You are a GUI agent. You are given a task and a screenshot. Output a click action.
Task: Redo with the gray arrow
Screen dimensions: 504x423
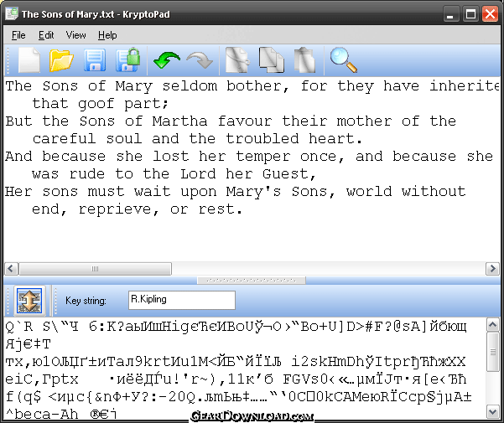200,60
